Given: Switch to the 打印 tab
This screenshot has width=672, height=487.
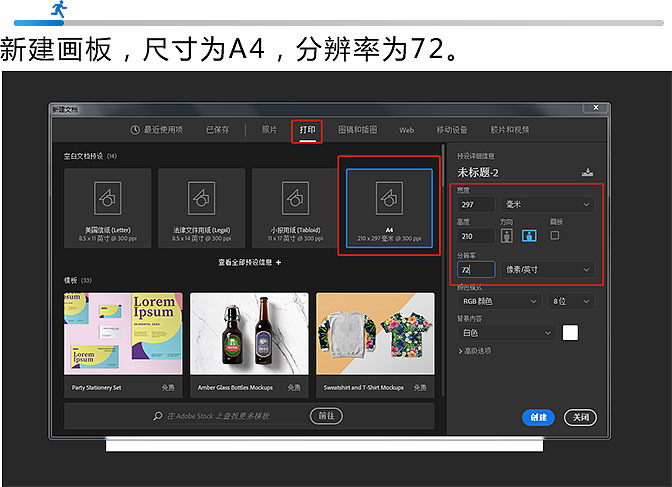Looking at the screenshot, I should [x=307, y=130].
